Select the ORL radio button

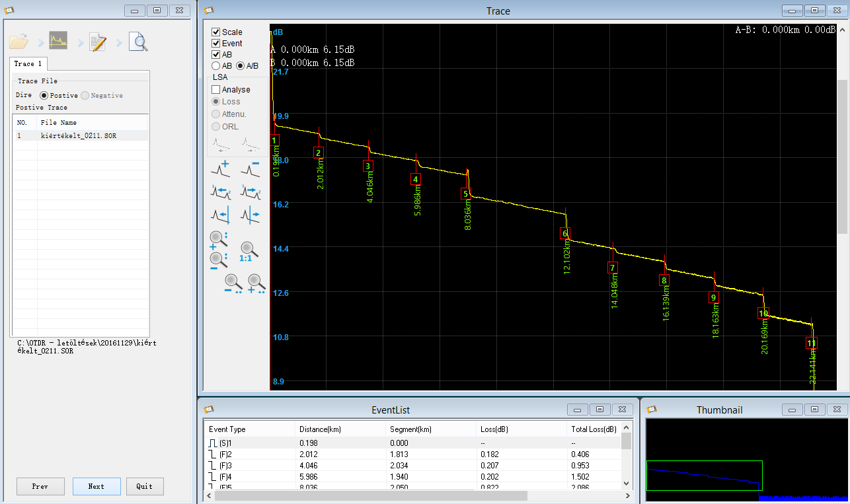(215, 126)
